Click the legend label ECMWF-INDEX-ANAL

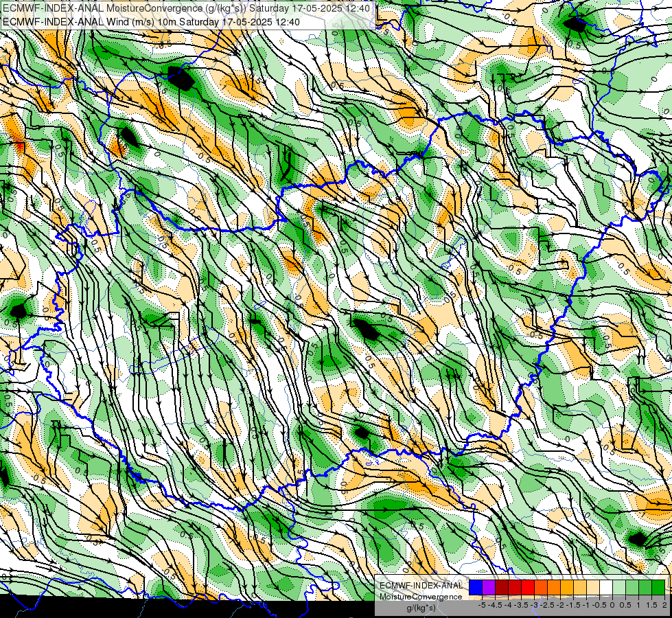pyautogui.click(x=421, y=586)
